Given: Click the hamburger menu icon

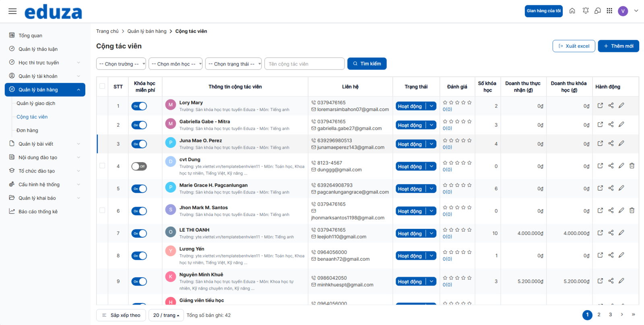Looking at the screenshot, I should (12, 11).
